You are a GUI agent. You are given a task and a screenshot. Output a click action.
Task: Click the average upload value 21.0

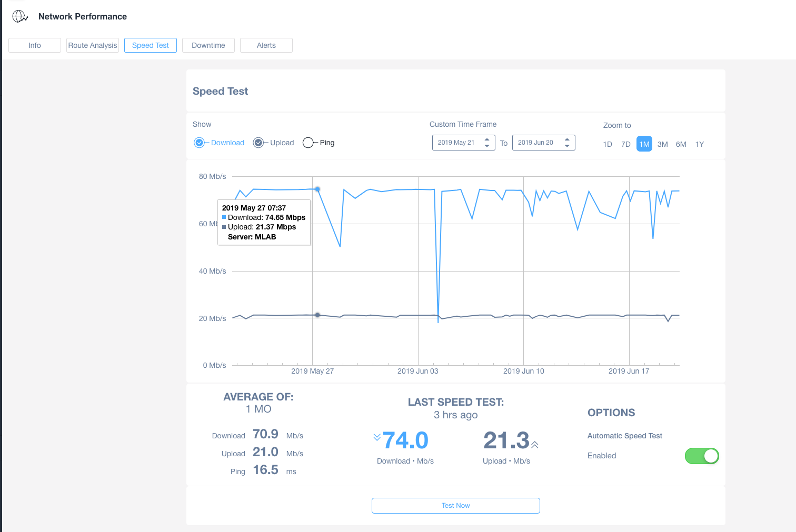point(265,452)
